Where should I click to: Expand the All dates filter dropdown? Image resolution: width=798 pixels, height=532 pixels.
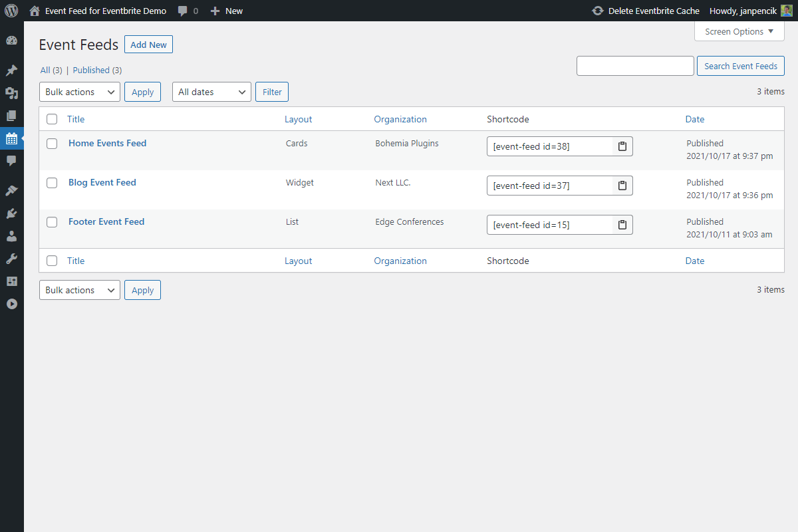pyautogui.click(x=211, y=92)
